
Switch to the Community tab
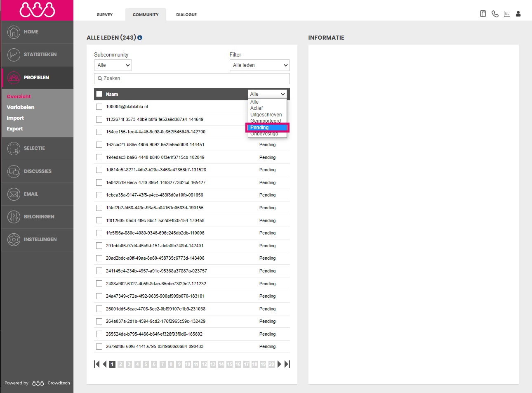coord(146,14)
